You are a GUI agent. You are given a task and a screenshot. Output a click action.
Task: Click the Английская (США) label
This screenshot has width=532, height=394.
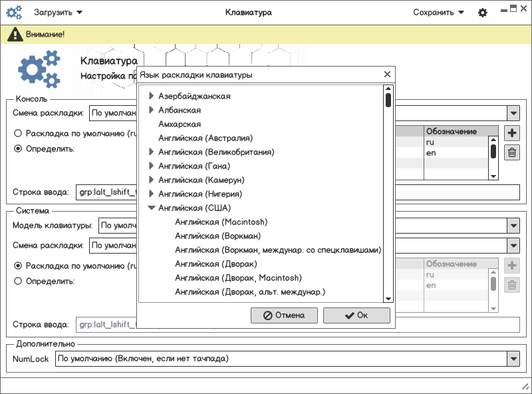tap(194, 208)
